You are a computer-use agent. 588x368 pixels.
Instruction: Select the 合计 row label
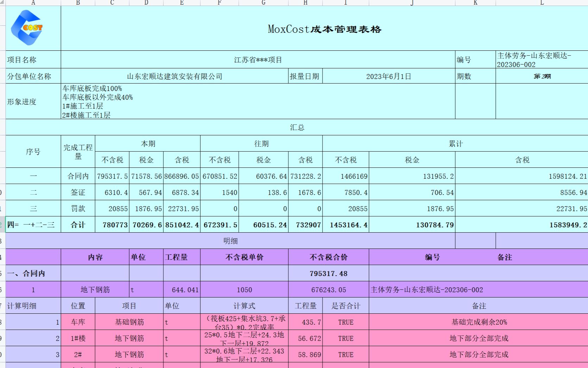[x=78, y=225]
